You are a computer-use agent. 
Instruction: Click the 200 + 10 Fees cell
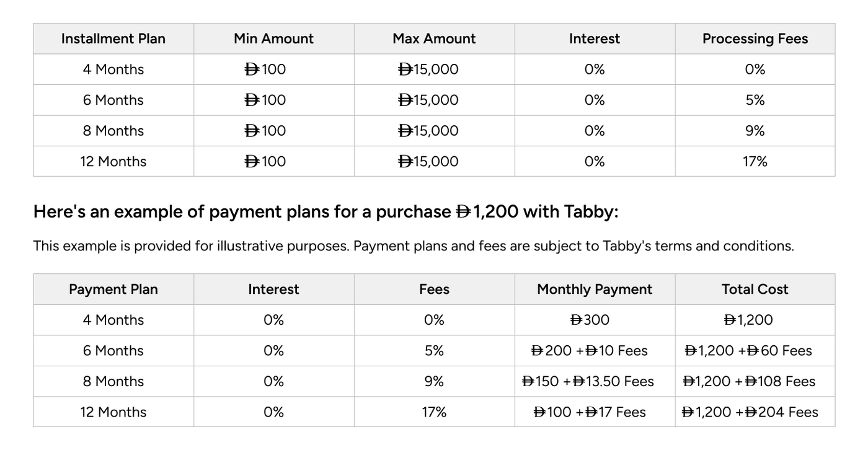pos(590,351)
